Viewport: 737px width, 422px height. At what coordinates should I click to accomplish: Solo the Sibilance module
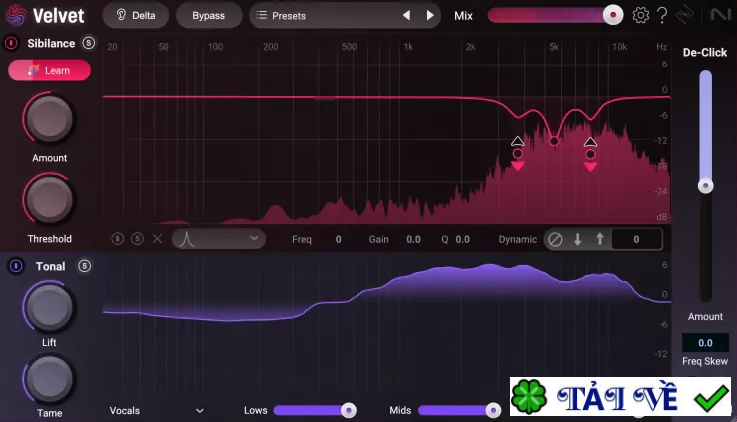tap(88, 43)
